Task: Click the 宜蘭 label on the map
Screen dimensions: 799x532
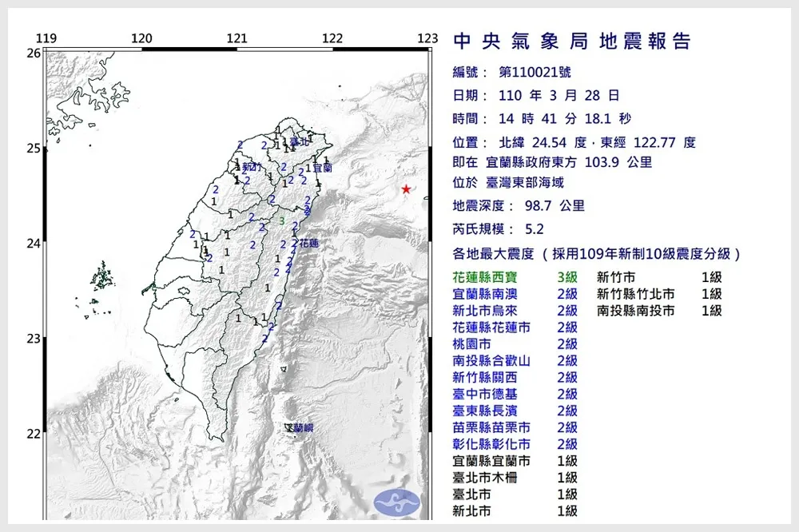Action: (x=322, y=168)
